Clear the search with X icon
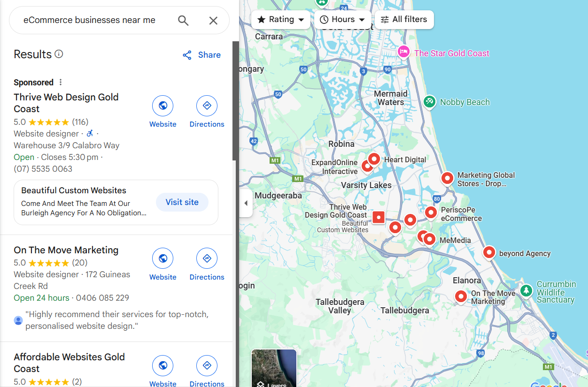The height and width of the screenshot is (387, 588). (213, 21)
